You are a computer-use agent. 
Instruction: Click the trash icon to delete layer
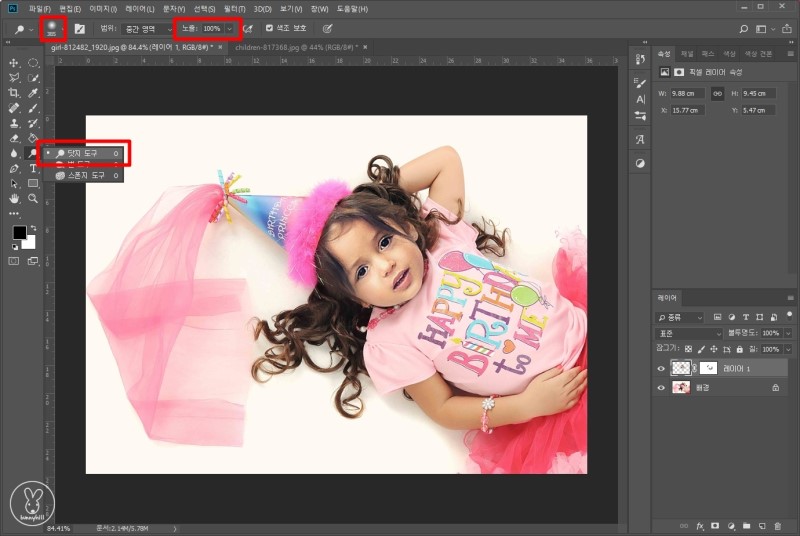pos(778,524)
